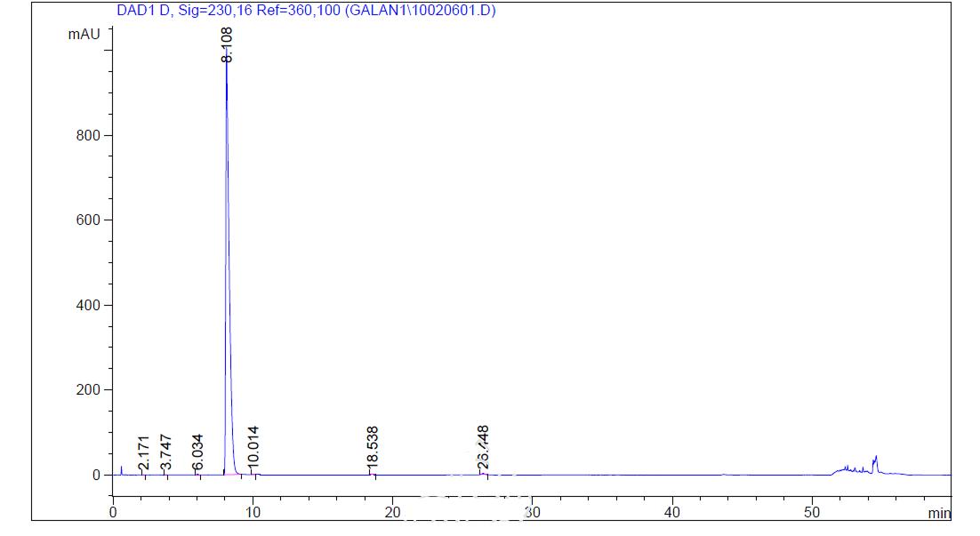This screenshot has width=980, height=536.
Task: Select the 8.108 peak retention label
Action: point(227,44)
